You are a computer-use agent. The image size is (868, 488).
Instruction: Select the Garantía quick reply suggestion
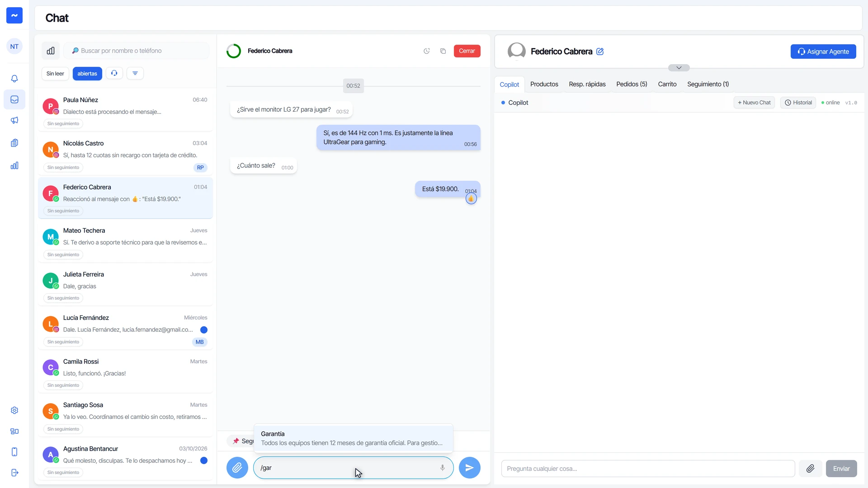pos(354,438)
